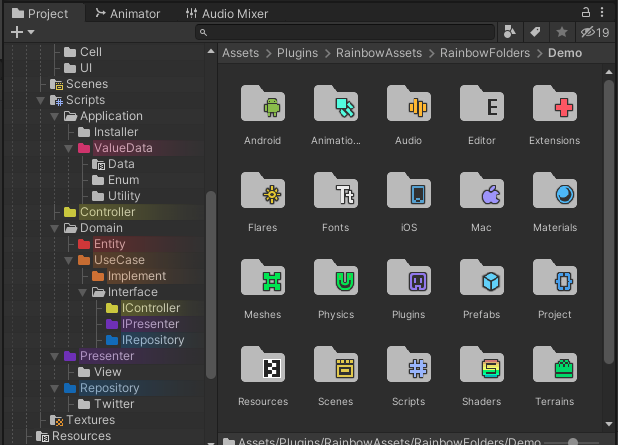Open the Android folder icon

click(x=263, y=106)
